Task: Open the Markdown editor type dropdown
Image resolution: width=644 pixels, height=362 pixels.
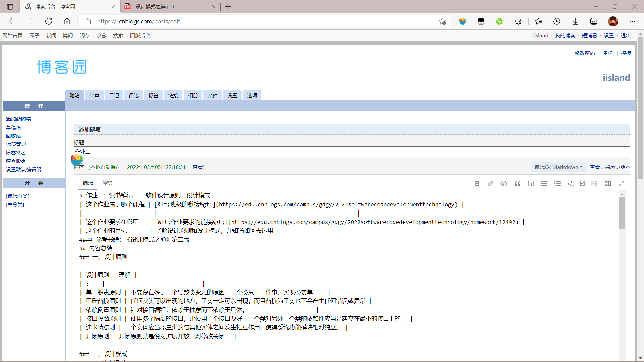Action: click(x=558, y=167)
